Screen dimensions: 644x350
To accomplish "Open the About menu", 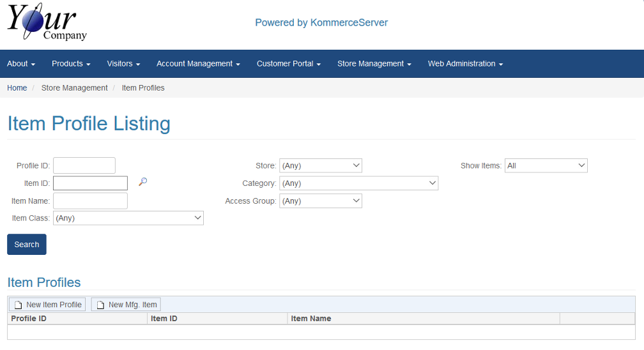I will tap(21, 64).
